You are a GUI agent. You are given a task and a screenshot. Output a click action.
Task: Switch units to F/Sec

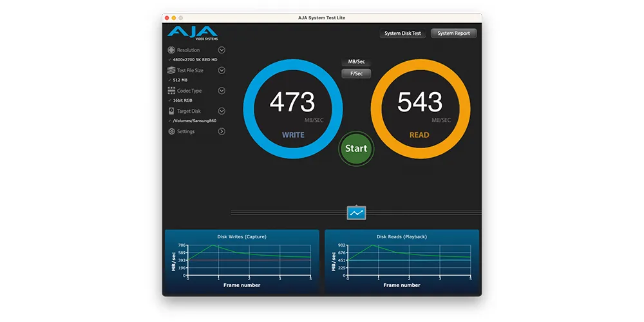pyautogui.click(x=356, y=73)
